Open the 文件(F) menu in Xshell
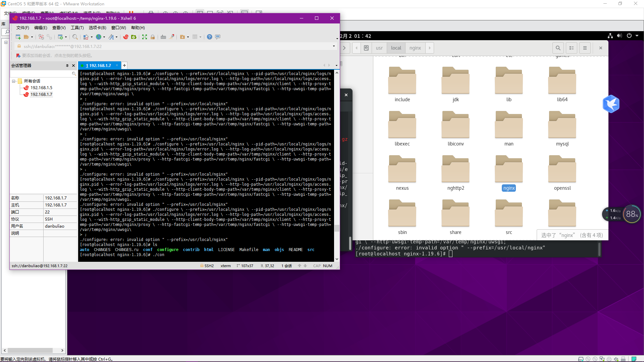Viewport: 644px width, 362px height. 22,28
